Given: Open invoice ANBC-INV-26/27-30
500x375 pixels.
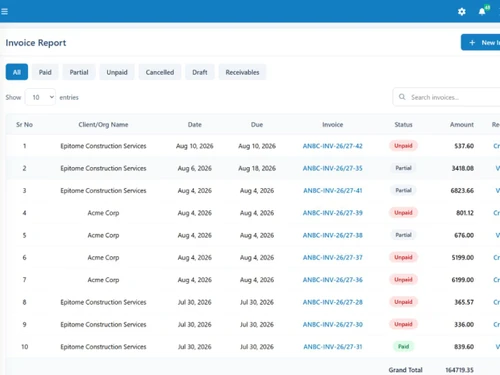Looking at the screenshot, I should (332, 325).
